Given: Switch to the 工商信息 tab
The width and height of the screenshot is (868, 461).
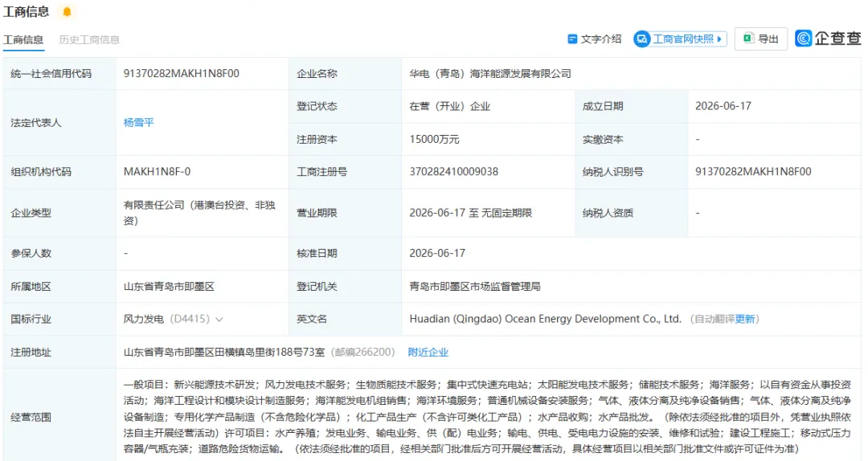Looking at the screenshot, I should point(23,40).
